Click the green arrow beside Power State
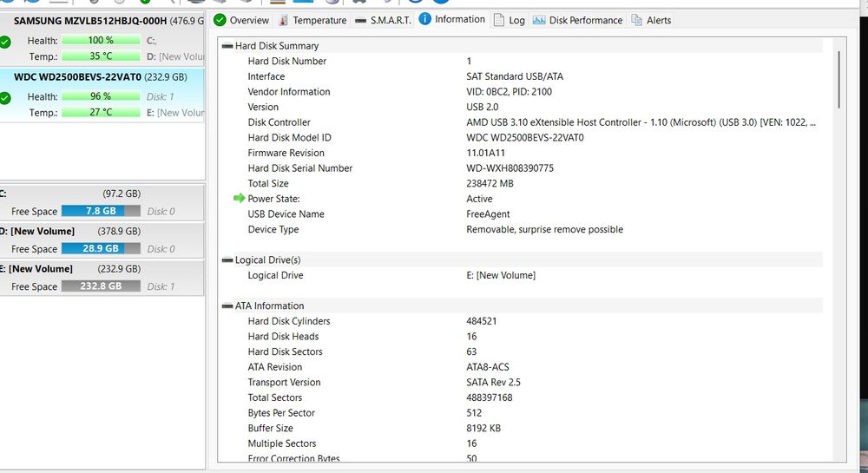 click(x=240, y=198)
